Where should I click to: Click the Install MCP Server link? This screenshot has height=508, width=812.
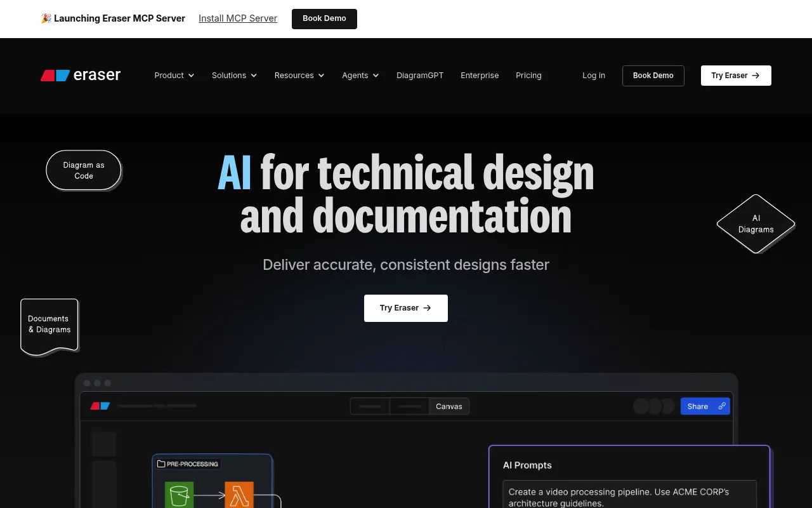click(x=238, y=18)
